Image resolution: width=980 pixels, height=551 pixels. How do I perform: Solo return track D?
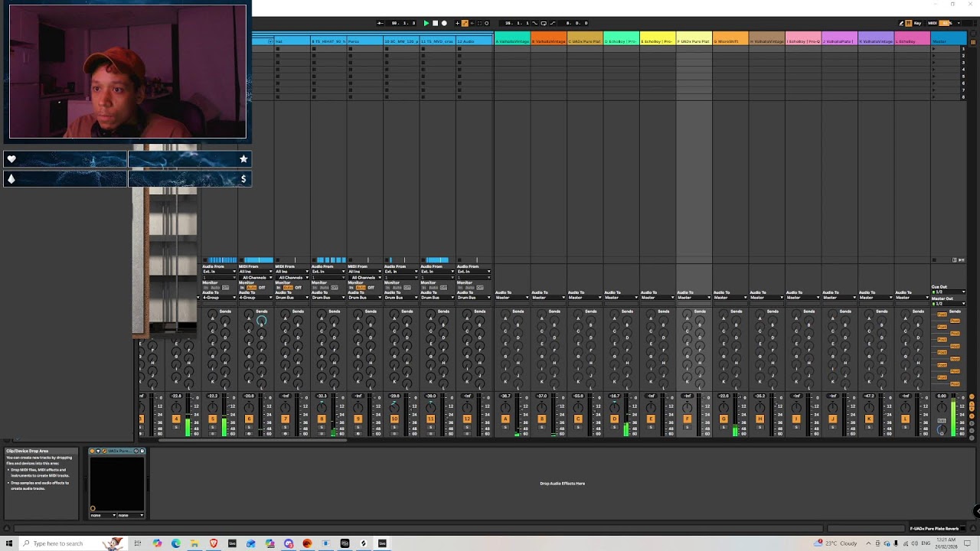point(614,427)
